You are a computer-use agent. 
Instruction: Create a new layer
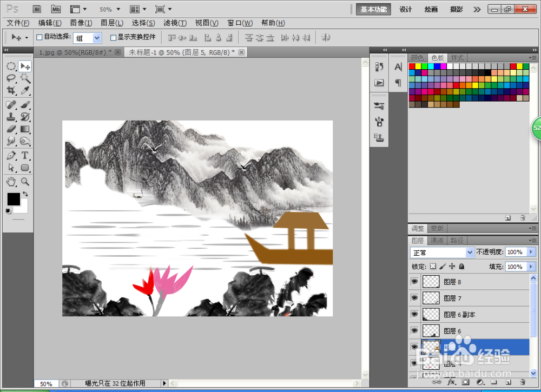(x=509, y=382)
